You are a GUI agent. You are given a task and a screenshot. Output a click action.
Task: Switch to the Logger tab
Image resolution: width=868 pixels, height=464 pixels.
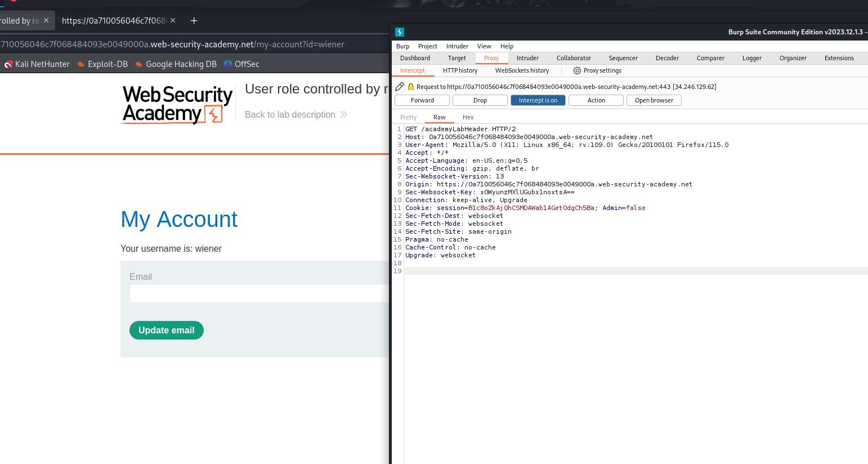[x=751, y=58]
